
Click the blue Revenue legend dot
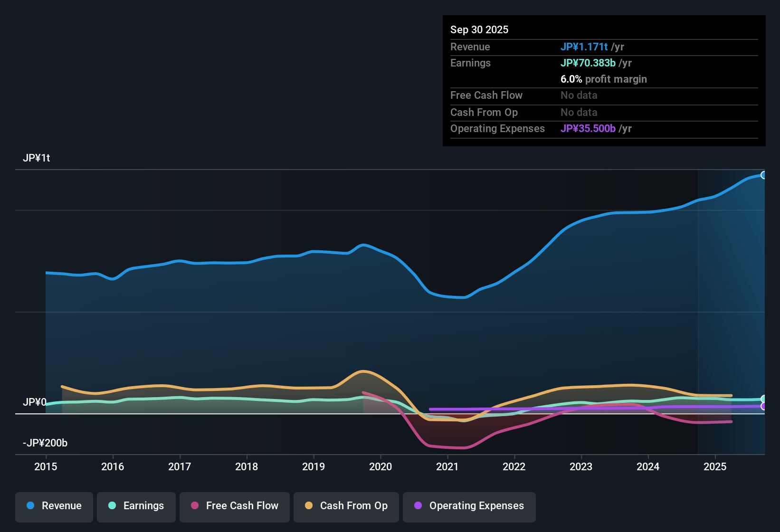click(29, 506)
